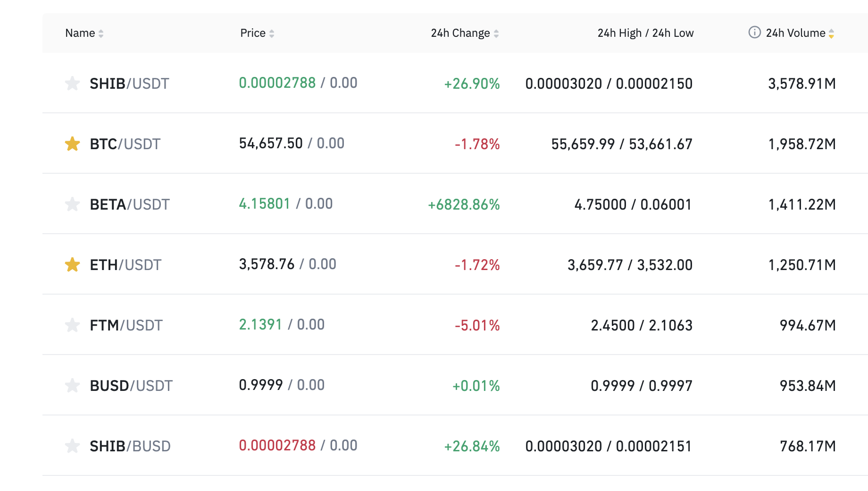Screen dimensions: 868x491
Task: Click the 768.17M volume value
Action: pyautogui.click(x=808, y=446)
